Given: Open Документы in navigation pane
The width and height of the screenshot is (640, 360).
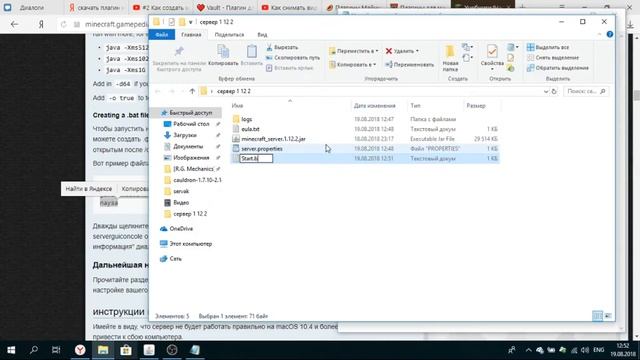Looking at the screenshot, I should pyautogui.click(x=188, y=146).
